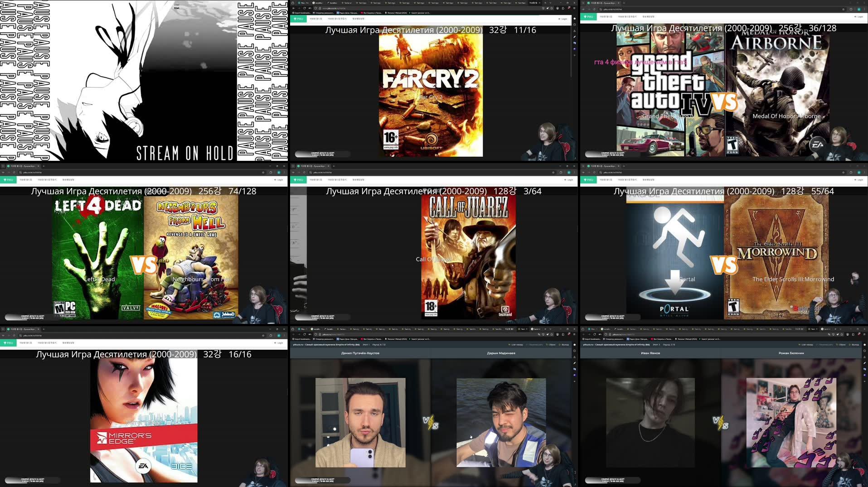Click 'Выход' in the Данил vs Дарын window
The image size is (868, 487).
(x=563, y=345)
